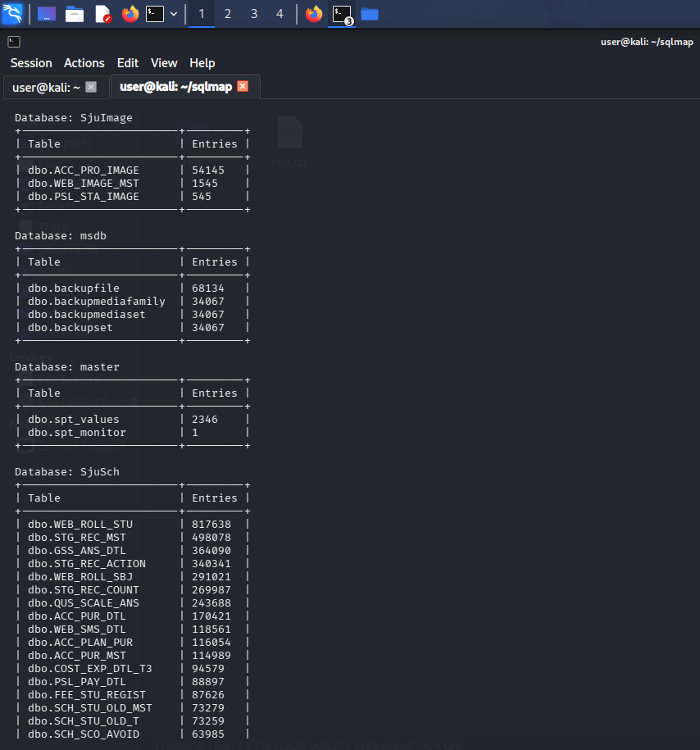Image resolution: width=700 pixels, height=750 pixels.
Task: Click the entries value 817638
Action: click(211, 525)
